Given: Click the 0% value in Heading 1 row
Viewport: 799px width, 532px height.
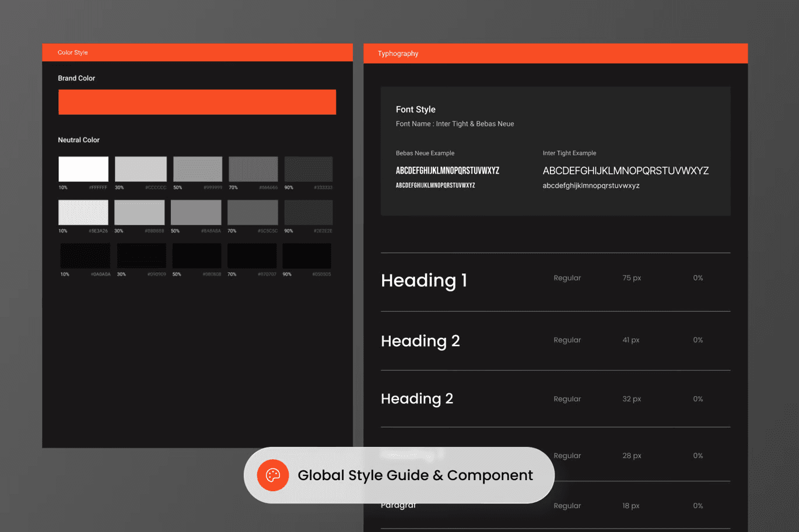Looking at the screenshot, I should pos(698,278).
